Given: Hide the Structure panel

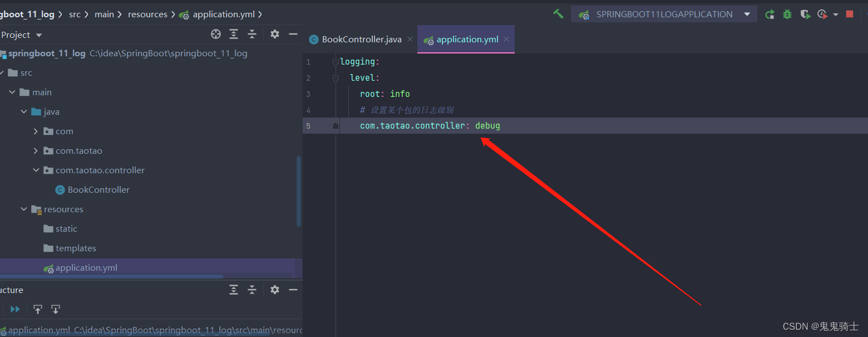Looking at the screenshot, I should point(293,290).
